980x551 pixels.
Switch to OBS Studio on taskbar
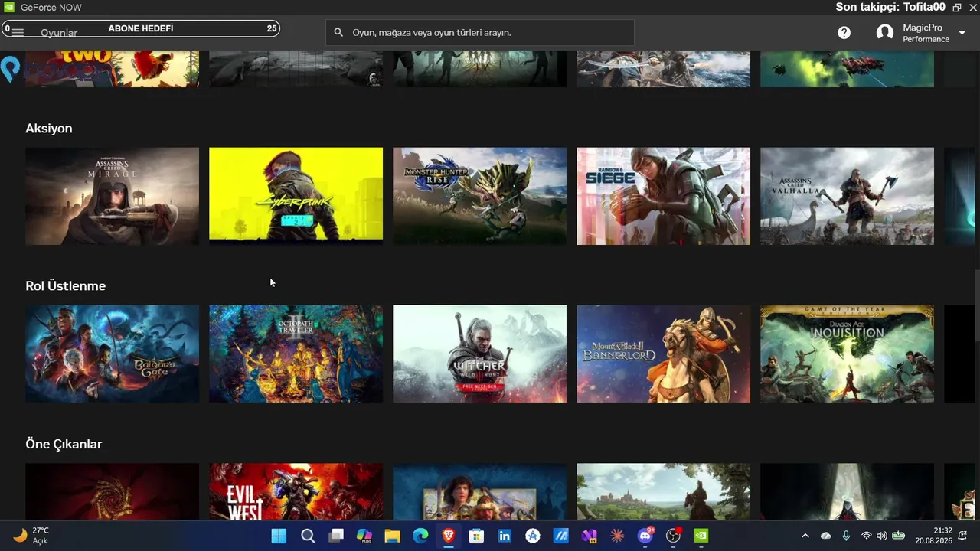coord(674,536)
